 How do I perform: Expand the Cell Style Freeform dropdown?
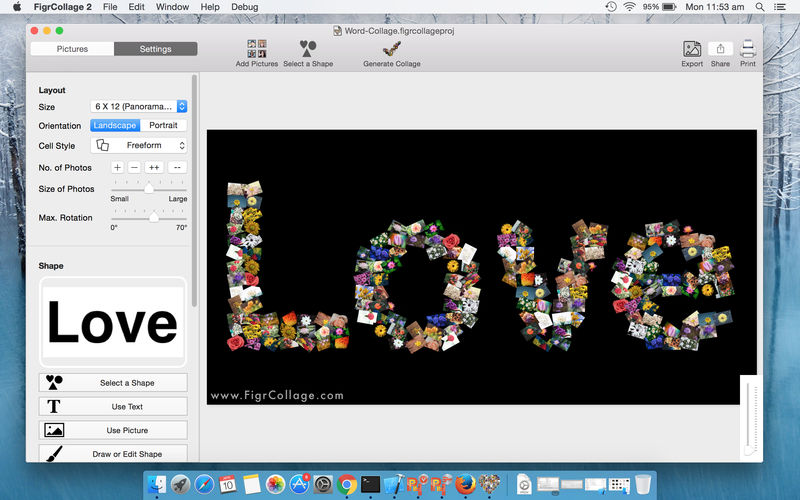(139, 145)
